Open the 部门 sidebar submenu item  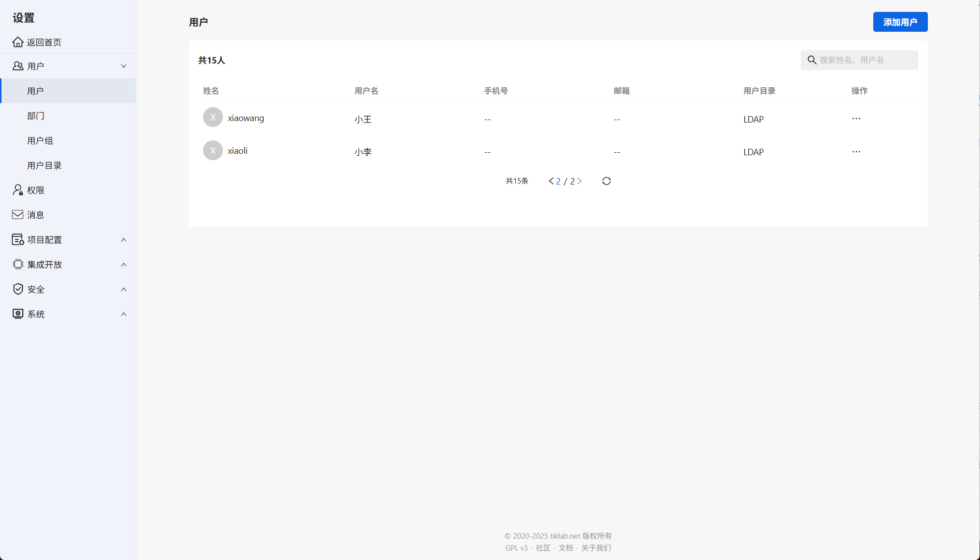tap(36, 116)
